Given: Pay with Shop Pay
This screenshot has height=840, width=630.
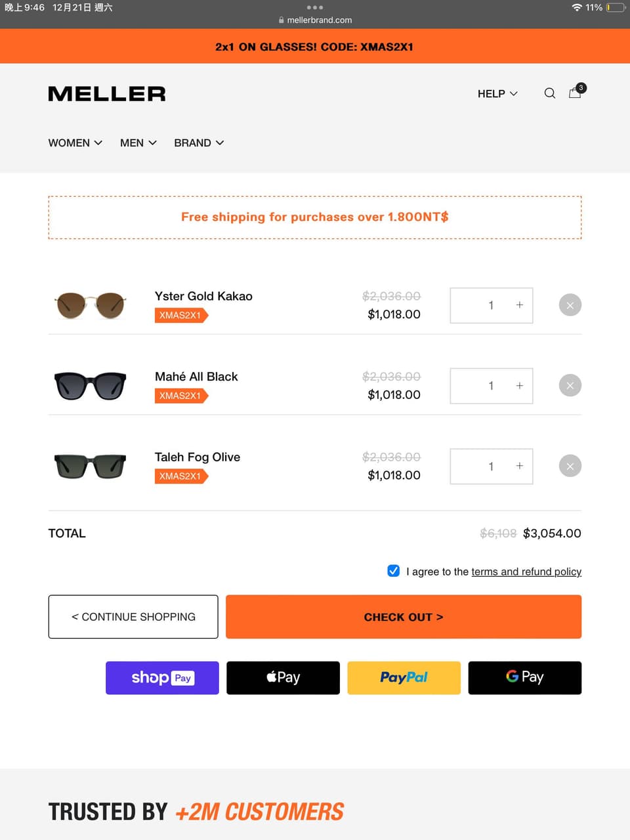Looking at the screenshot, I should point(162,678).
